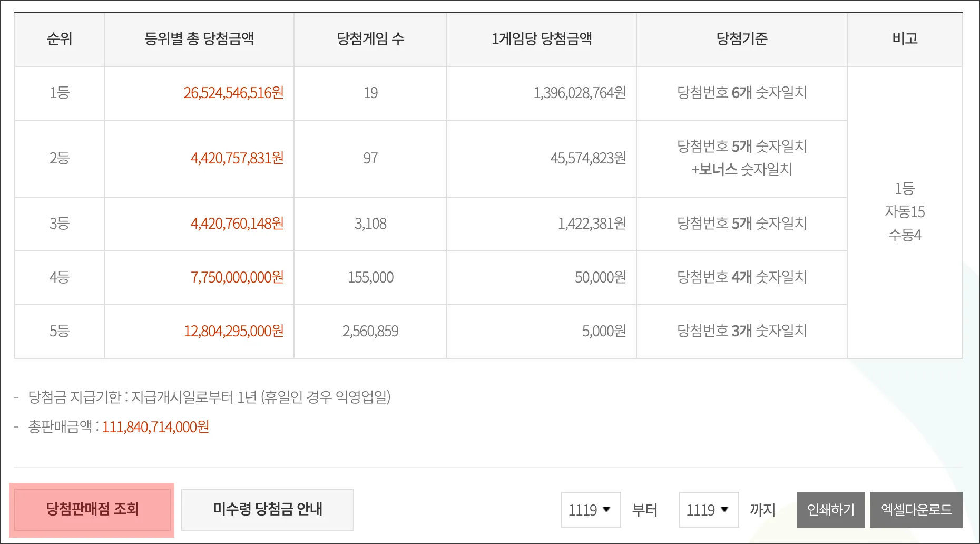980x544 pixels.
Task: Click the 비고 column header
Action: pyautogui.click(x=905, y=39)
